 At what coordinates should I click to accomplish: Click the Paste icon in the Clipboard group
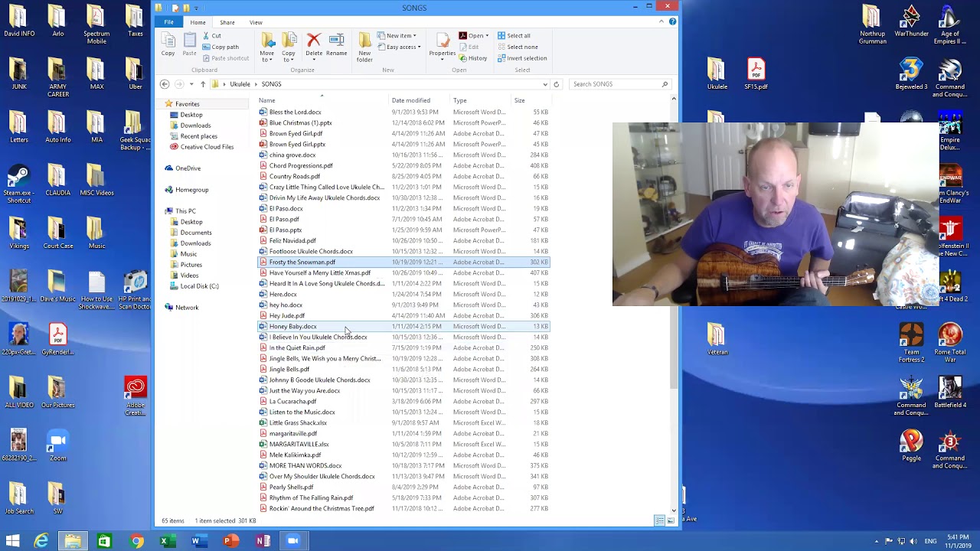tap(189, 44)
